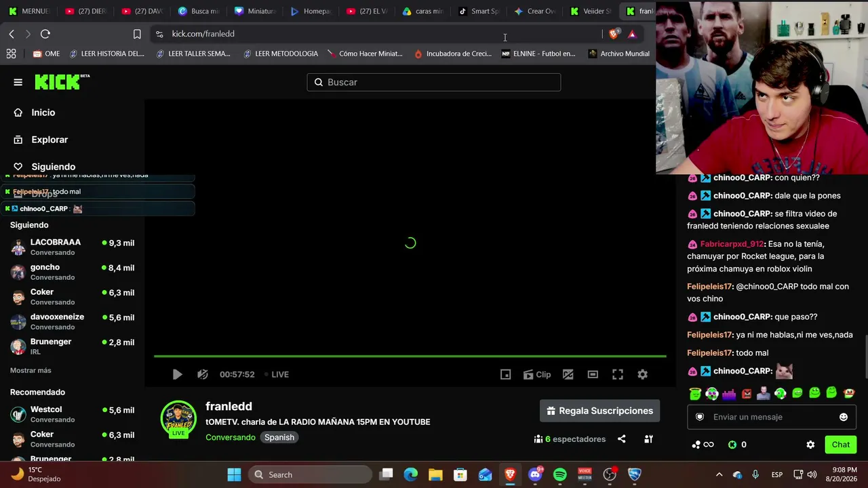Open the ELNINE - Futbol bookmark
Screen dimensions: 868x488
pyautogui.click(x=538, y=54)
